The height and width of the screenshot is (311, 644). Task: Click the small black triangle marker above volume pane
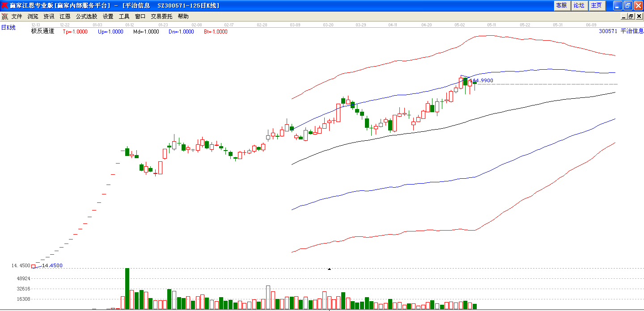(x=330, y=269)
